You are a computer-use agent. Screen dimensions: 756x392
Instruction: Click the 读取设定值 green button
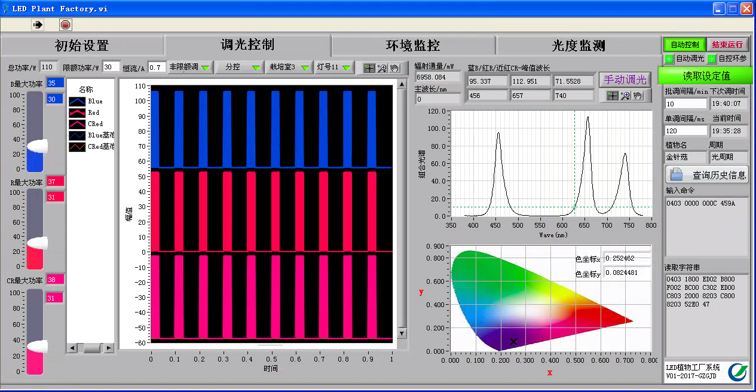706,76
